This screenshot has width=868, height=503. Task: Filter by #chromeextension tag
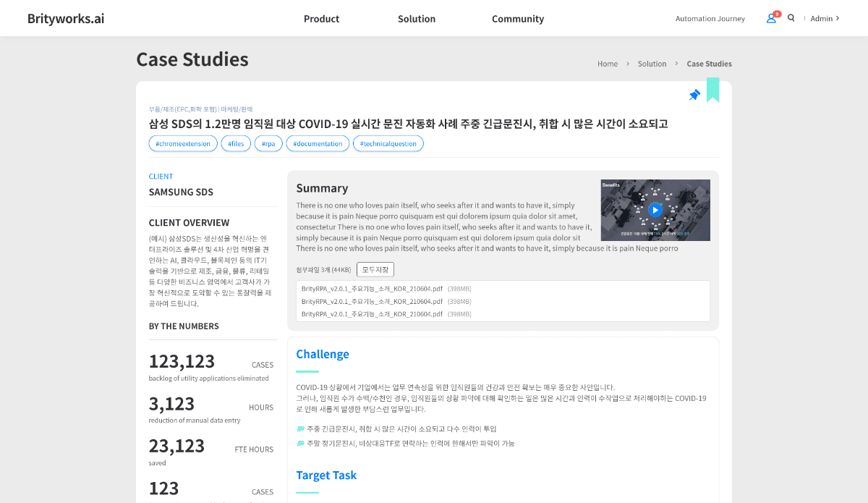click(183, 143)
